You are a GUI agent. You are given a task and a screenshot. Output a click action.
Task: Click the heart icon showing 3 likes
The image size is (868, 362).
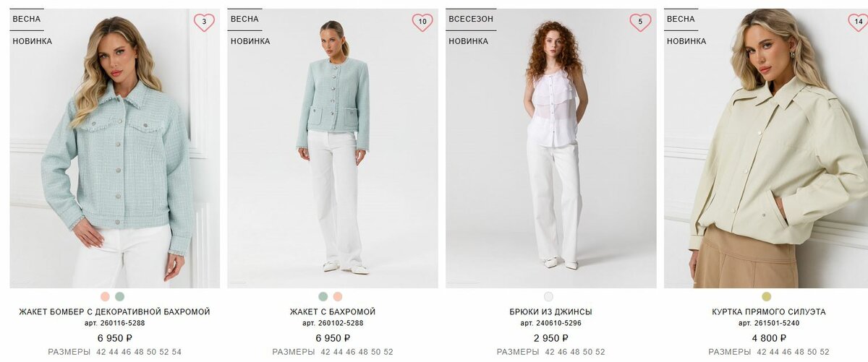pyautogui.click(x=204, y=22)
